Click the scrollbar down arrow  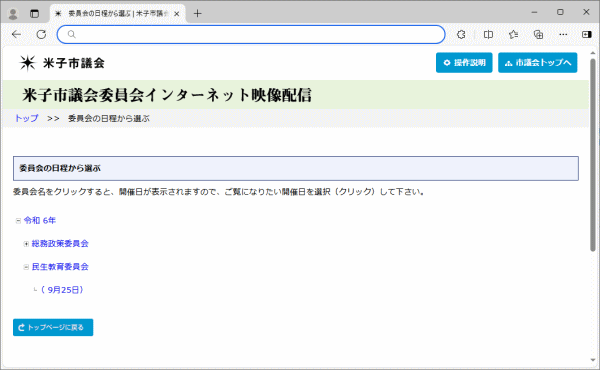[593, 360]
